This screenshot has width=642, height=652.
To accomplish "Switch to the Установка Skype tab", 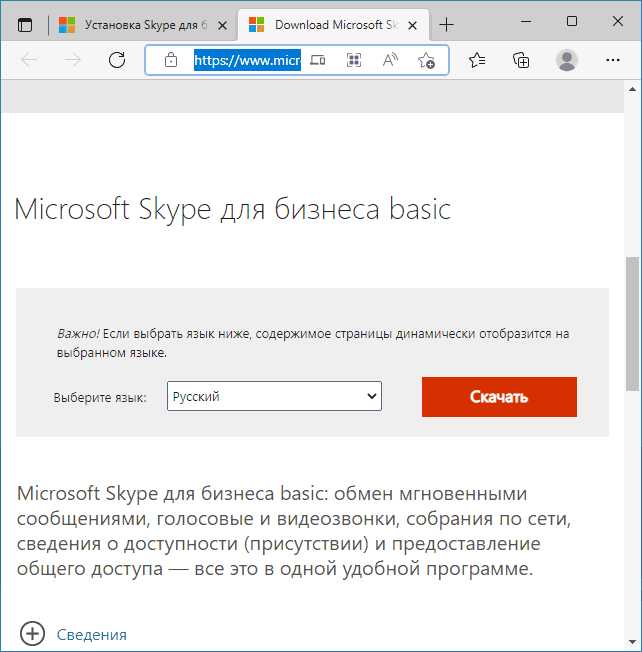I will 140,24.
